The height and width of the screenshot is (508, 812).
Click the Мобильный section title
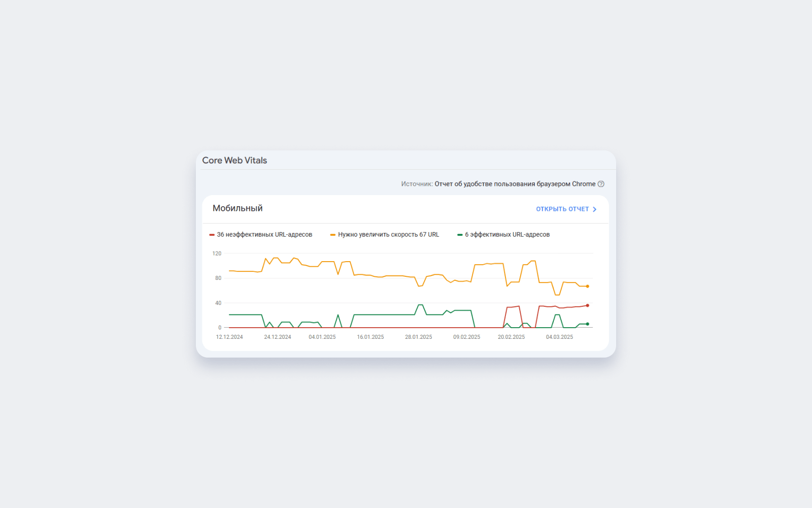(x=238, y=208)
